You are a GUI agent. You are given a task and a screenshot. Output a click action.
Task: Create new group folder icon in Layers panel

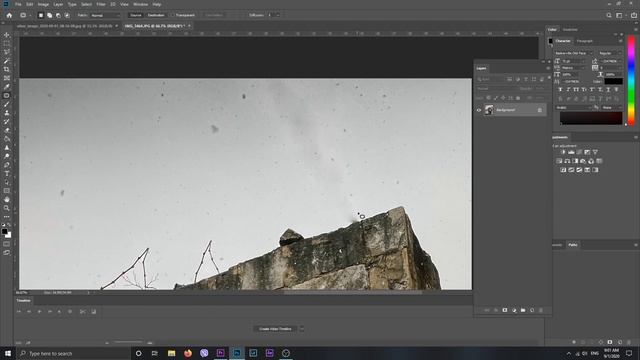click(523, 310)
